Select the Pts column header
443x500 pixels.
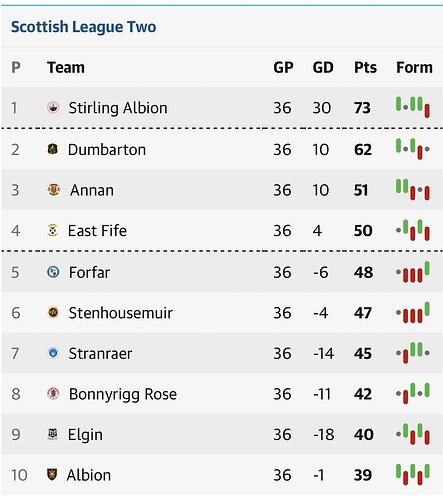pyautogui.click(x=365, y=68)
